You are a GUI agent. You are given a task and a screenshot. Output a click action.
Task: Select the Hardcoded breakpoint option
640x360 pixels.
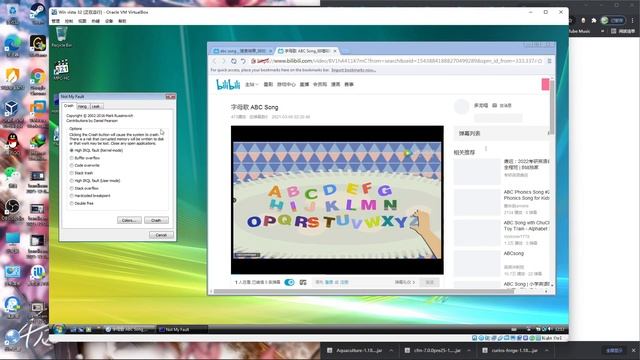90,196
